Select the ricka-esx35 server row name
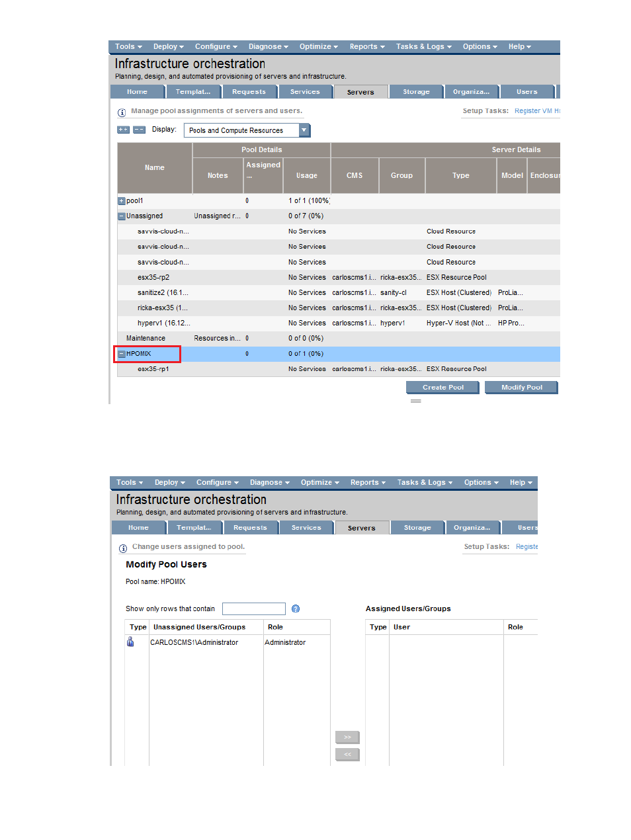This screenshot has width=631, height=840. pyautogui.click(x=163, y=308)
